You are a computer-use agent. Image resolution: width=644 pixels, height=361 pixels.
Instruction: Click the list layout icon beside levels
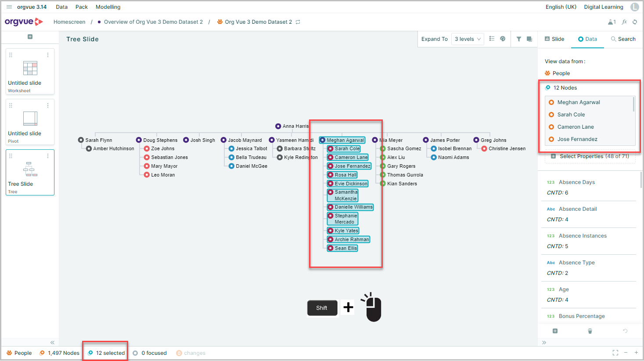point(492,39)
